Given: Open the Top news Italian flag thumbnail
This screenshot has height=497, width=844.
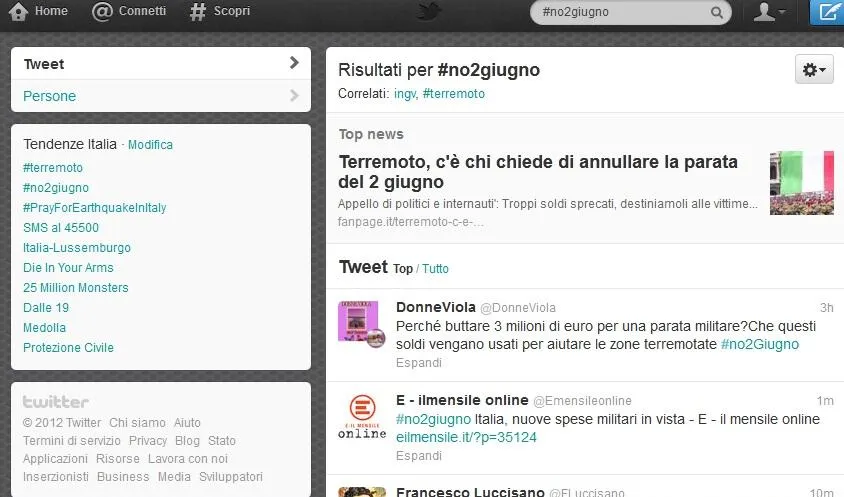Looking at the screenshot, I should point(801,183).
